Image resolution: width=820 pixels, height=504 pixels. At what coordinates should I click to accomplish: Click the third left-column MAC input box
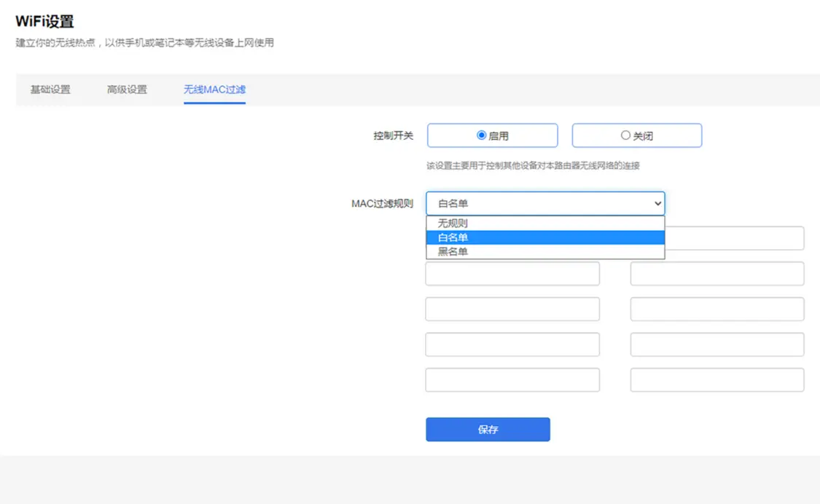(x=512, y=309)
